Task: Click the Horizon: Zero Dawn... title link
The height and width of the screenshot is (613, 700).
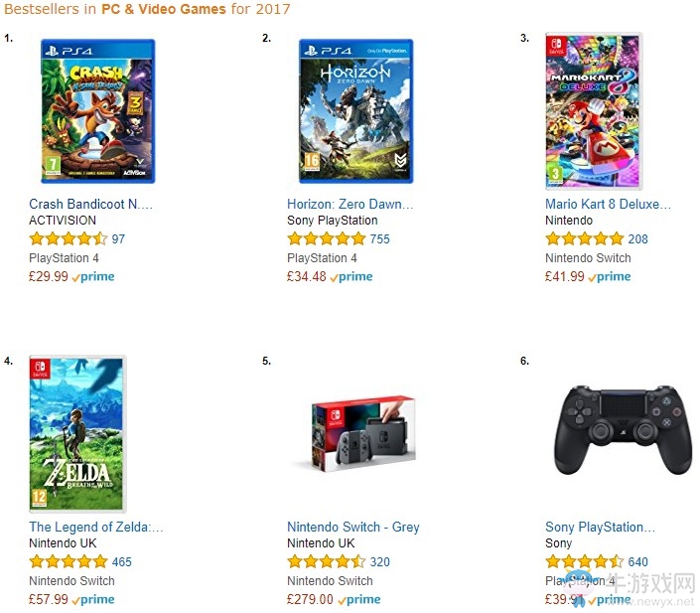Action: click(x=350, y=205)
